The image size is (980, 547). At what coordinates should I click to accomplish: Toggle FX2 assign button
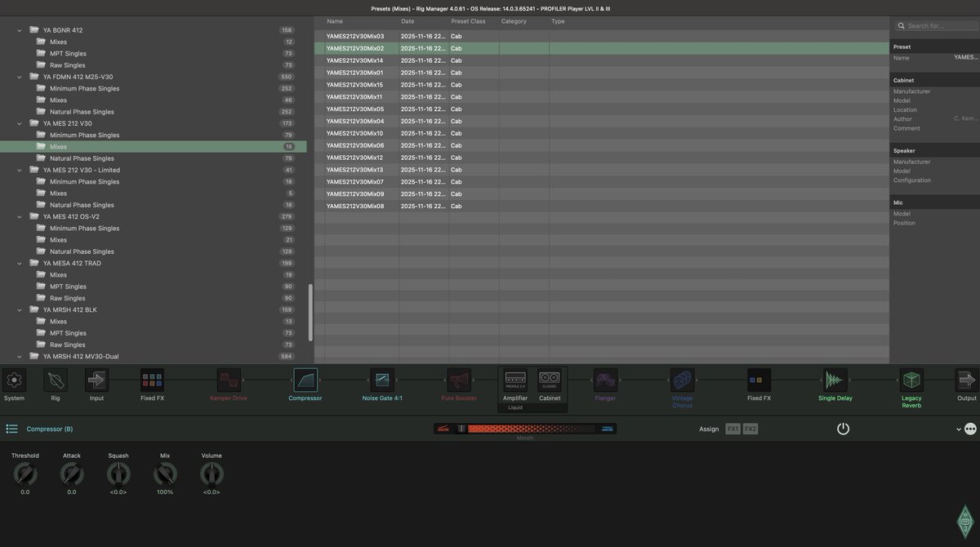(751, 429)
